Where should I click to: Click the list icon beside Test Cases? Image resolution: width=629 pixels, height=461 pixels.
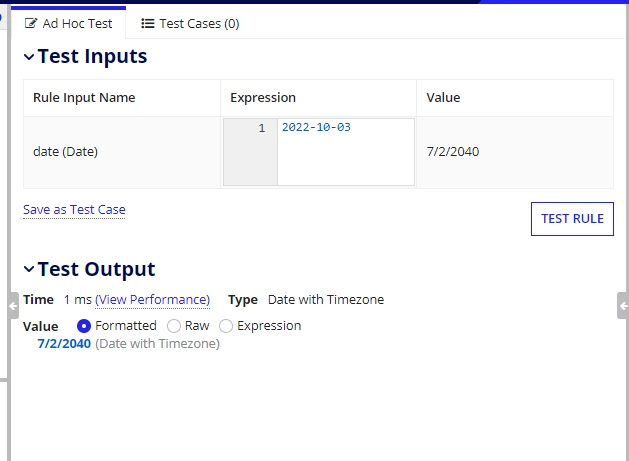pyautogui.click(x=148, y=24)
